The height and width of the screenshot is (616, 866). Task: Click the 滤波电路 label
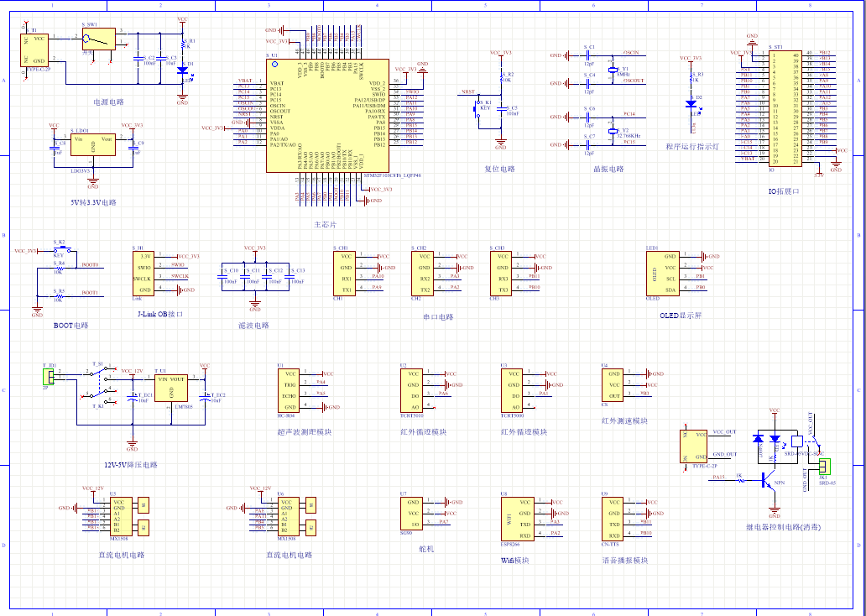tap(253, 326)
